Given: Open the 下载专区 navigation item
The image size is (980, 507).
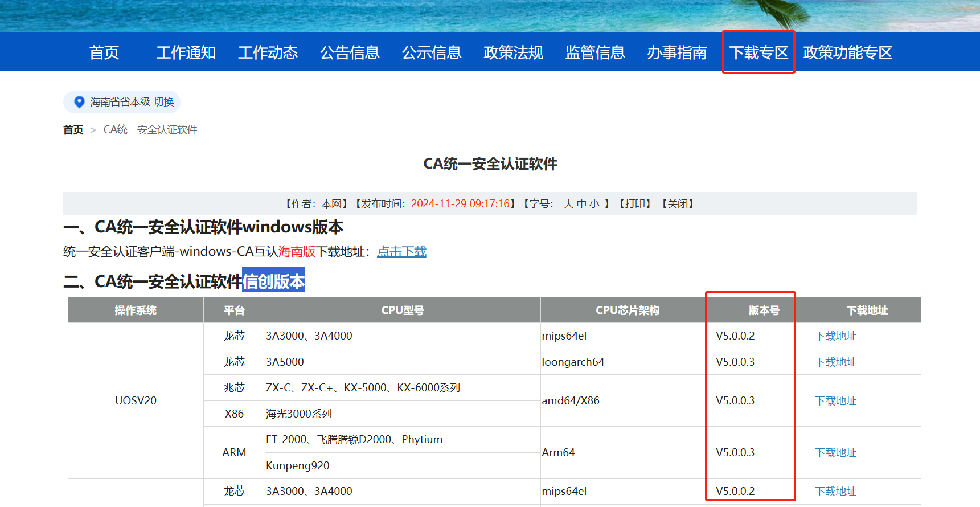Looking at the screenshot, I should [758, 52].
